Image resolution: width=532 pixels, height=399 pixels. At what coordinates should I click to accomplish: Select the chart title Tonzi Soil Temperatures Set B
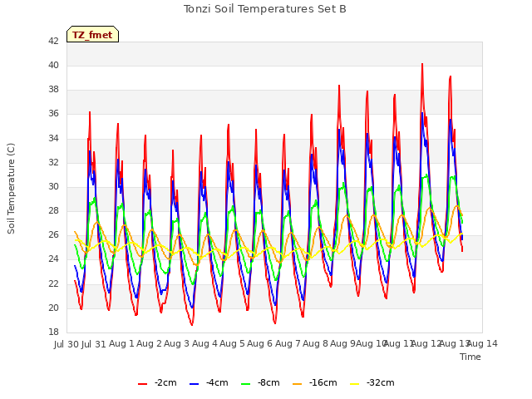265,9
